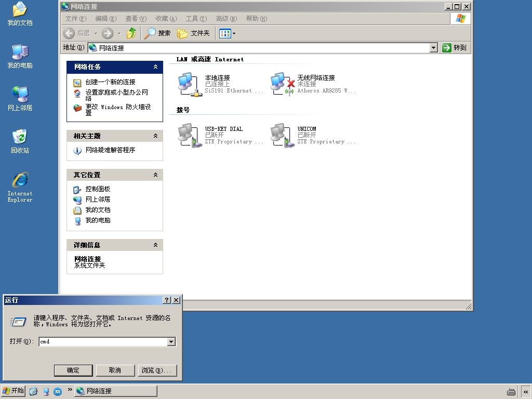Click the Windows firewall settings icon
Viewport: 532px width, 399px height.
[77, 108]
